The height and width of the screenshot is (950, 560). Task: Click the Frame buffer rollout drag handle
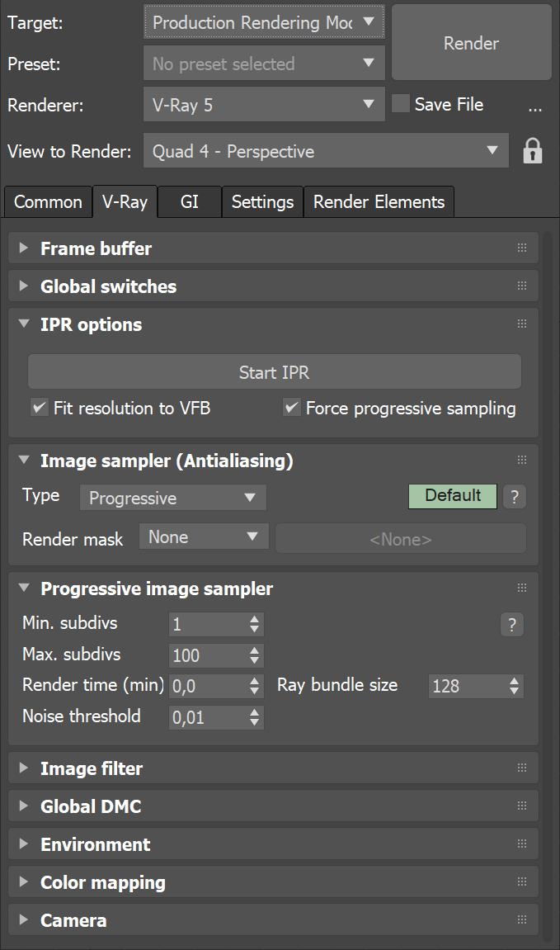pos(521,248)
